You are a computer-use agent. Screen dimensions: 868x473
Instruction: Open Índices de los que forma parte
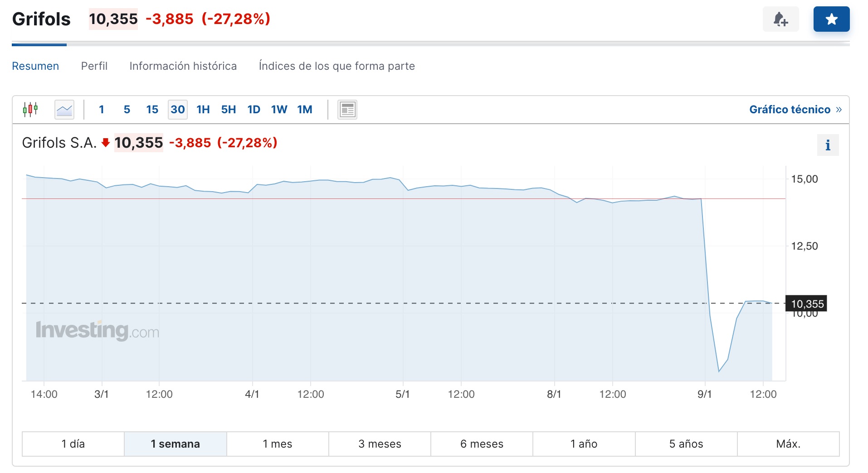pos(337,66)
